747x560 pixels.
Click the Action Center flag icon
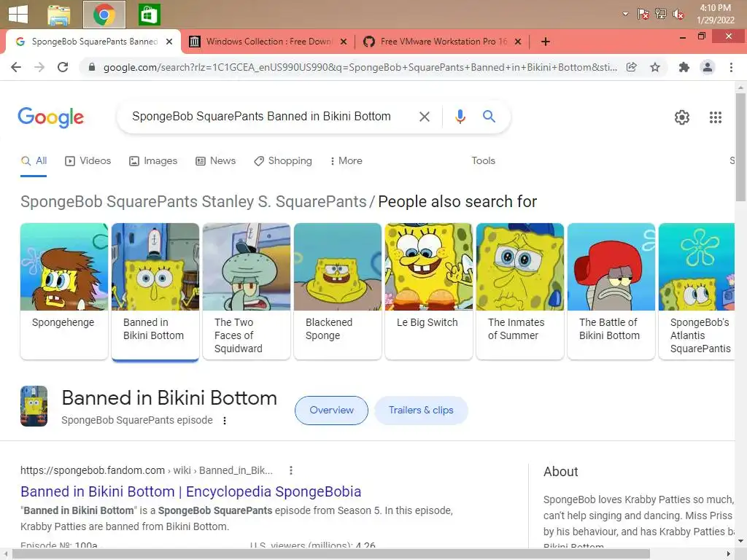coord(643,14)
